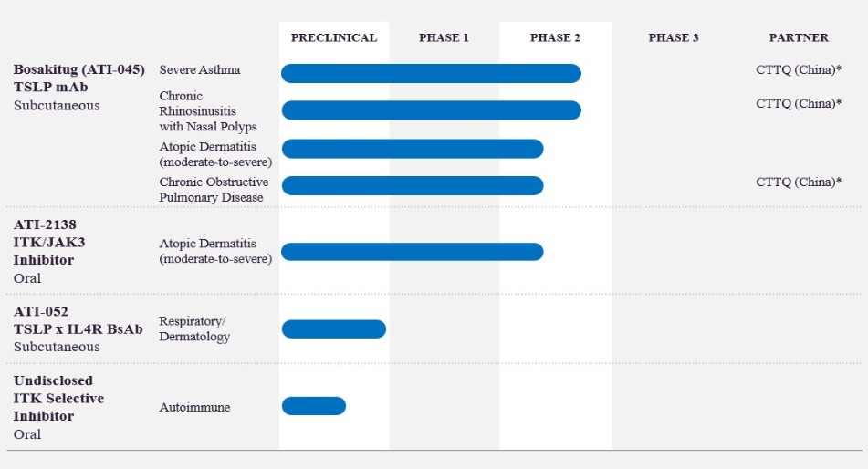Select the PHASE 1 column header
The width and height of the screenshot is (868, 469).
pyautogui.click(x=444, y=38)
